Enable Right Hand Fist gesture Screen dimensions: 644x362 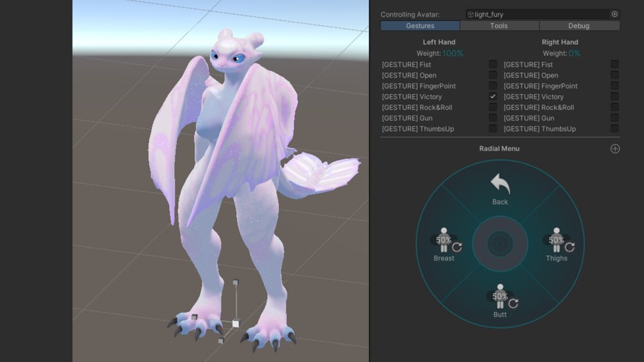tap(615, 65)
